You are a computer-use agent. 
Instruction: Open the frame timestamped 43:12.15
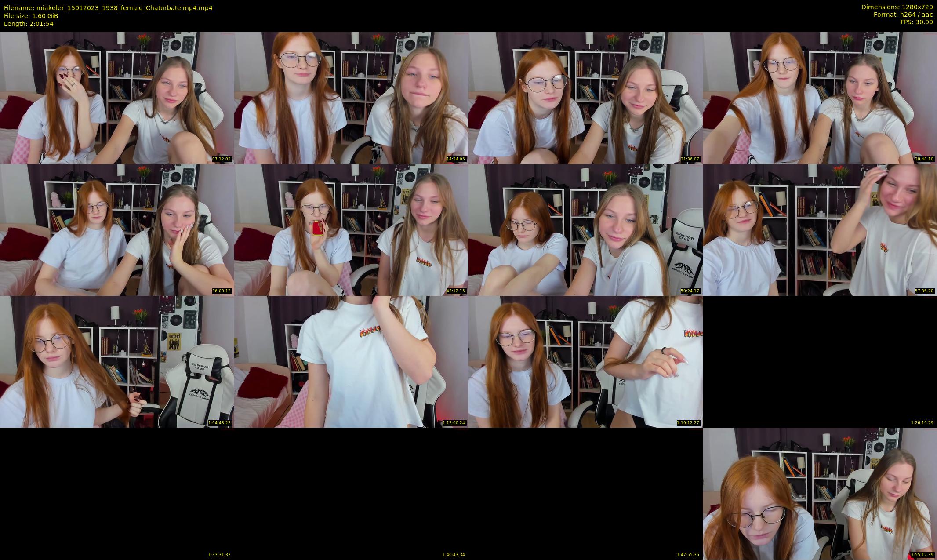point(351,229)
